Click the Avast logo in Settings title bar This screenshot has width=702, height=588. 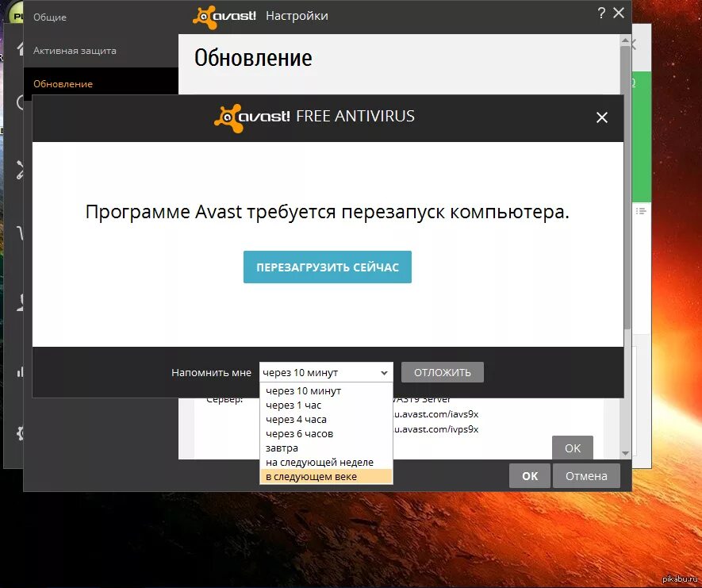tap(224, 17)
